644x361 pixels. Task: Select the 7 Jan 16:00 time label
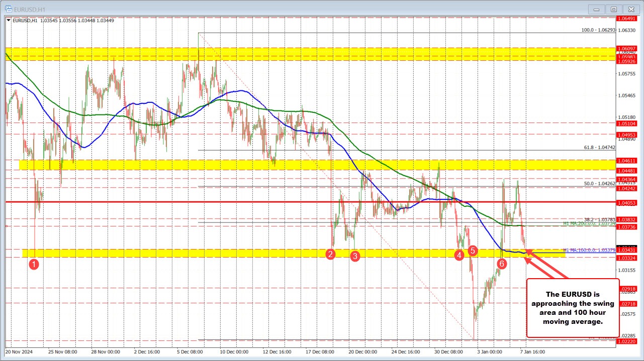pos(531,352)
